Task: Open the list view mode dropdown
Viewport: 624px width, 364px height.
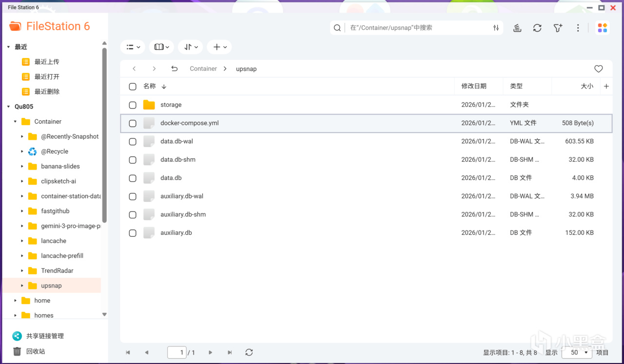Action: pos(133,47)
